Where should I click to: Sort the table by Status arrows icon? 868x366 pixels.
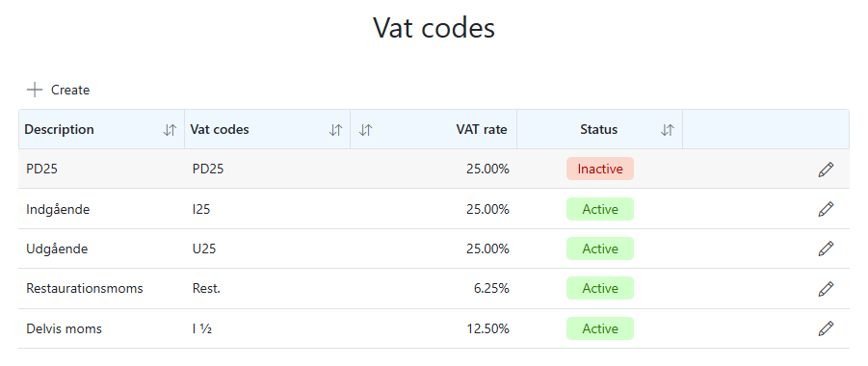668,130
